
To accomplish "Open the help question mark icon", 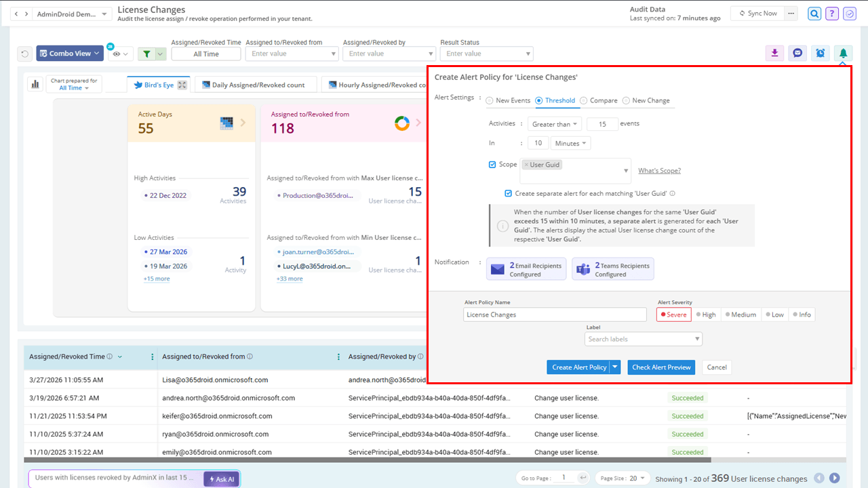I will (832, 14).
